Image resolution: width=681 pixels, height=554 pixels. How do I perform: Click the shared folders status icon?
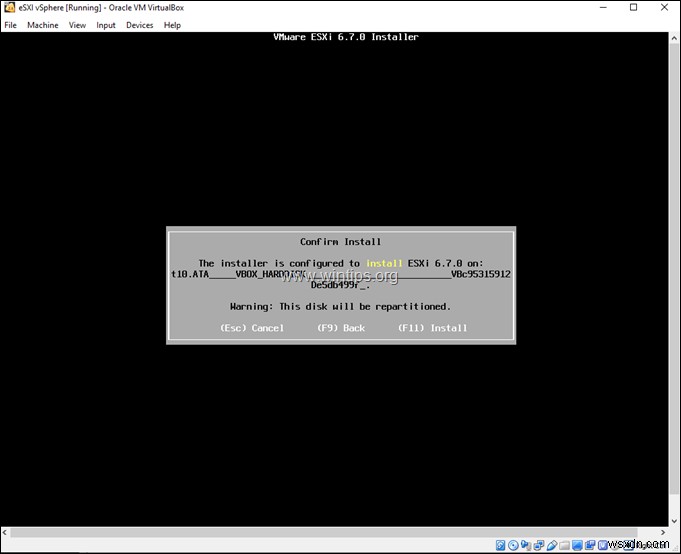[565, 545]
